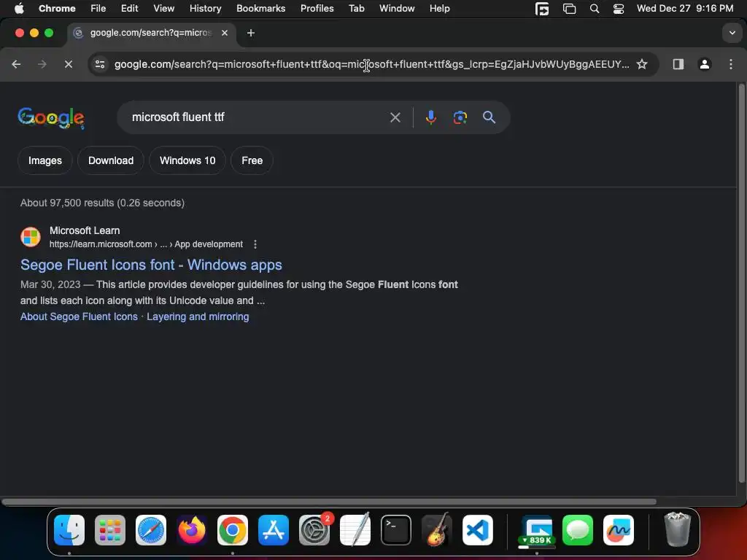Open the Bookmarks menu

260,9
